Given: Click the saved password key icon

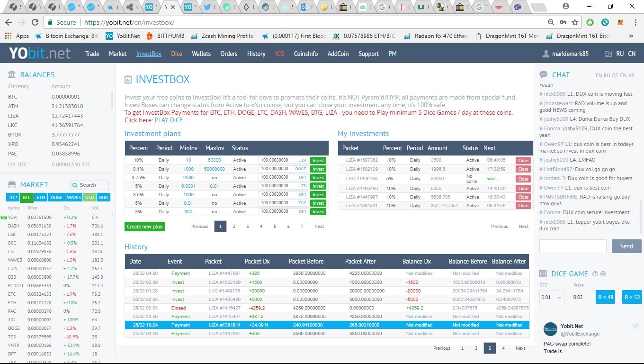Looking at the screenshot, I should pos(563,22).
